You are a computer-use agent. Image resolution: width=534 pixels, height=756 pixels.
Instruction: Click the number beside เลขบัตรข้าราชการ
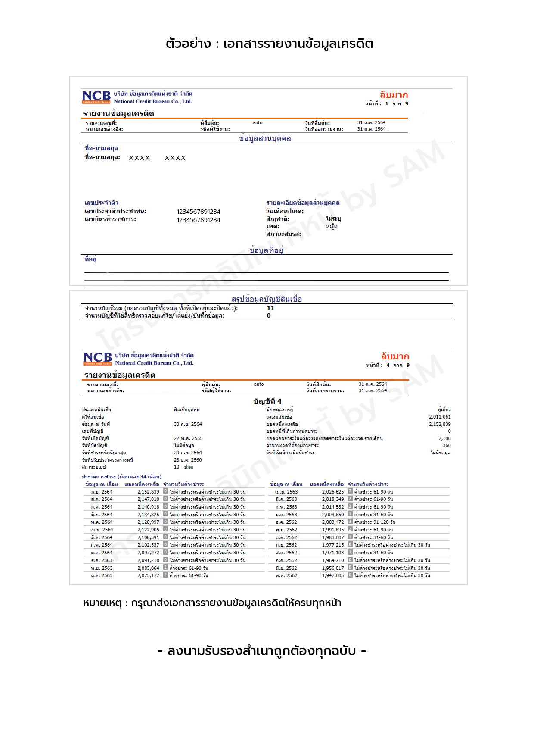pyautogui.click(x=199, y=220)
